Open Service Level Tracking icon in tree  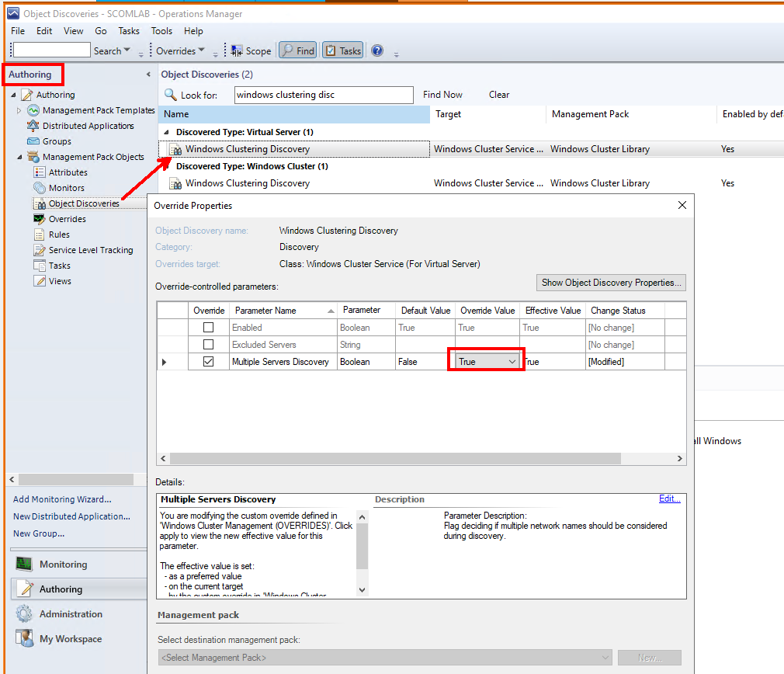point(40,250)
